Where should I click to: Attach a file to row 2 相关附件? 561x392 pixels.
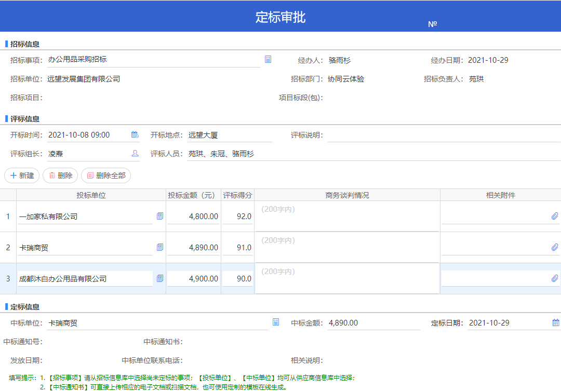tap(555, 247)
